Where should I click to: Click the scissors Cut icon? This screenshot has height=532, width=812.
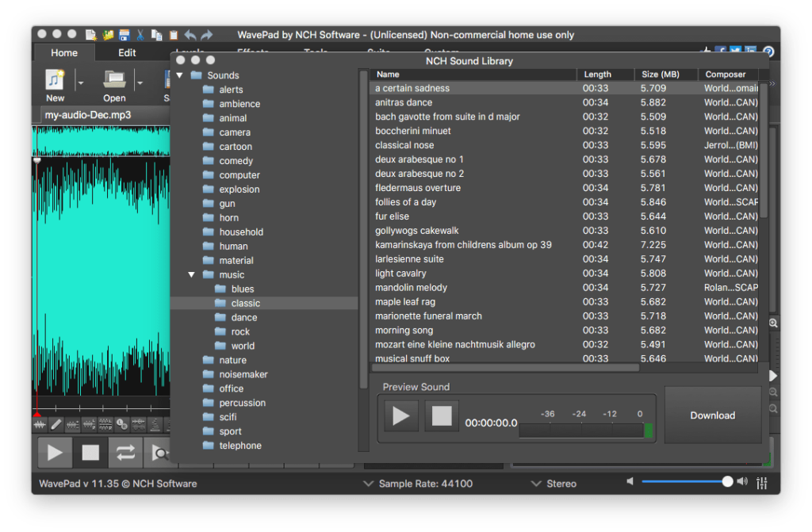point(140,35)
